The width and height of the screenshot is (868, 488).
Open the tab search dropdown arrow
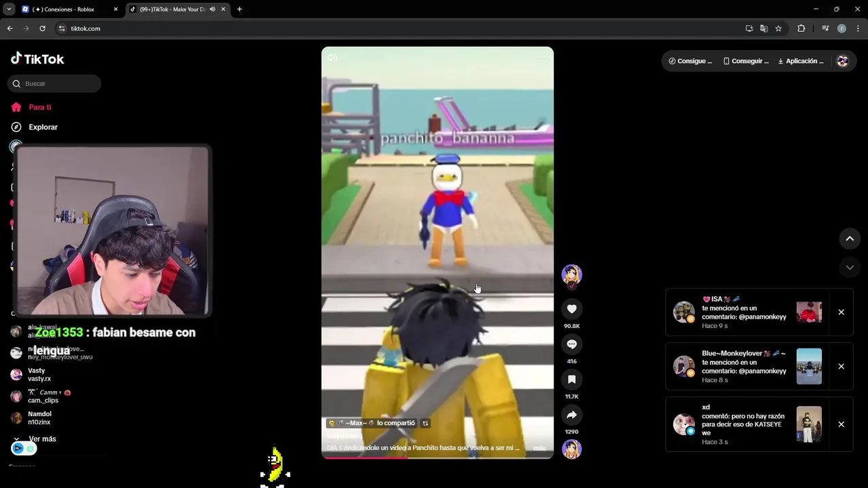(x=9, y=9)
